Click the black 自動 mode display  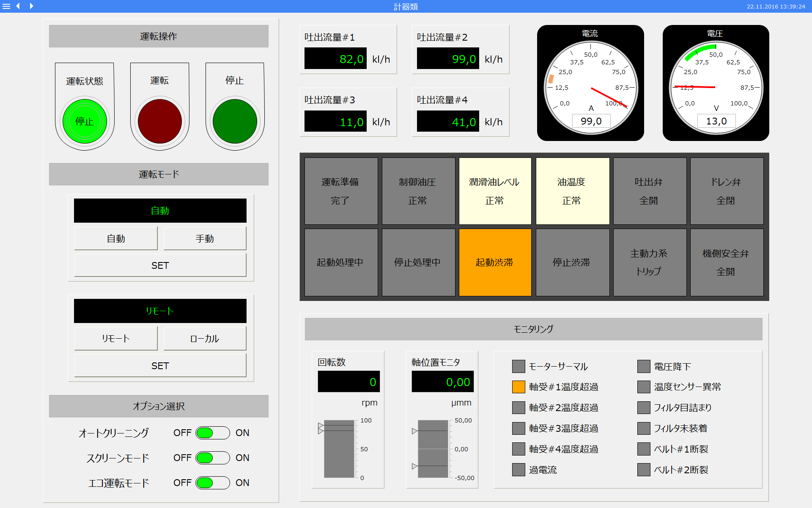coord(160,210)
